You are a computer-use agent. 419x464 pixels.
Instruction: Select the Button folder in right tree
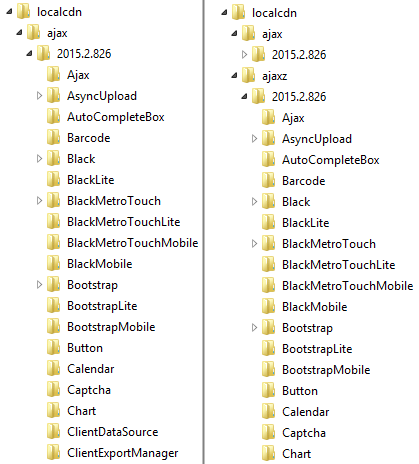pyautogui.click(x=300, y=391)
